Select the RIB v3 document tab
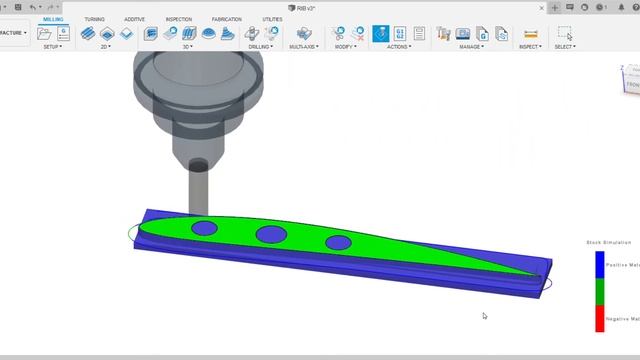640x360 pixels. (x=302, y=8)
